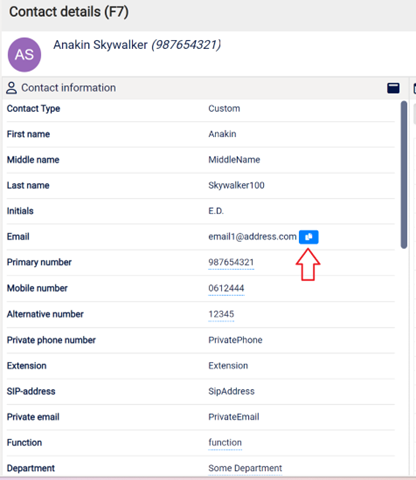Open Some Department link
This screenshot has height=480, width=416.
(245, 468)
